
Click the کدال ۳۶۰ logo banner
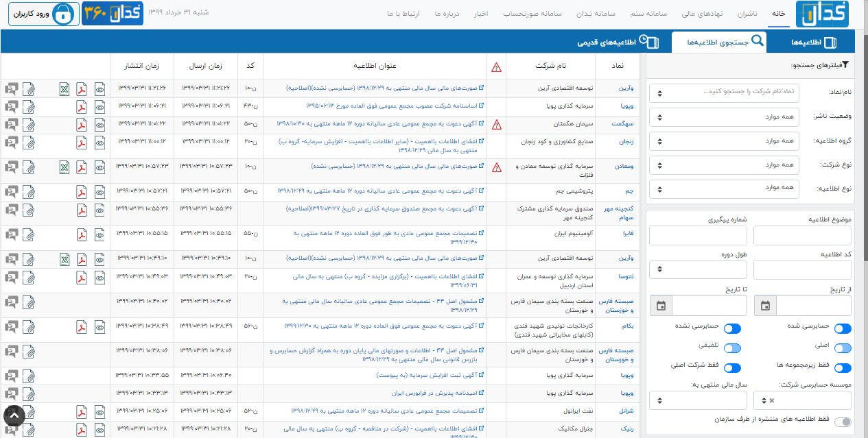(112, 14)
